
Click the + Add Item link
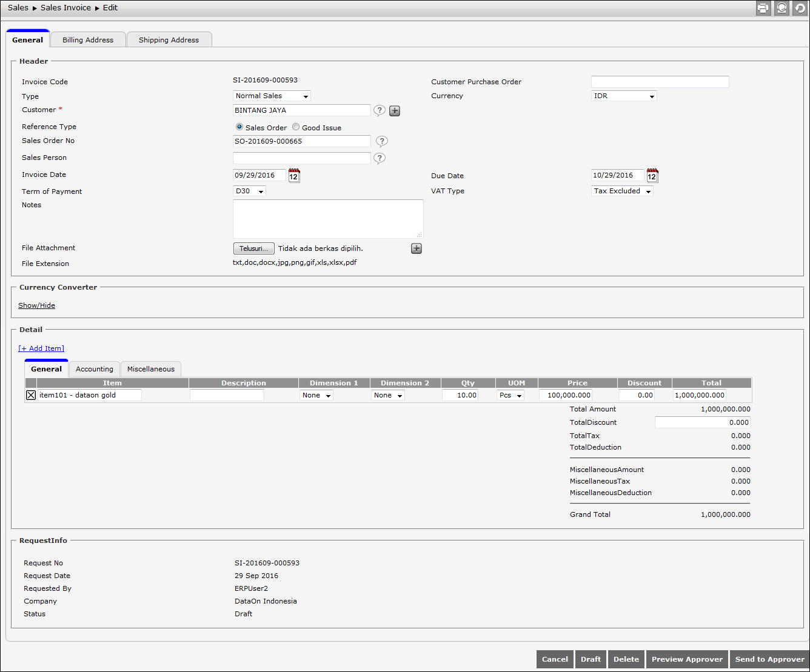click(x=41, y=348)
